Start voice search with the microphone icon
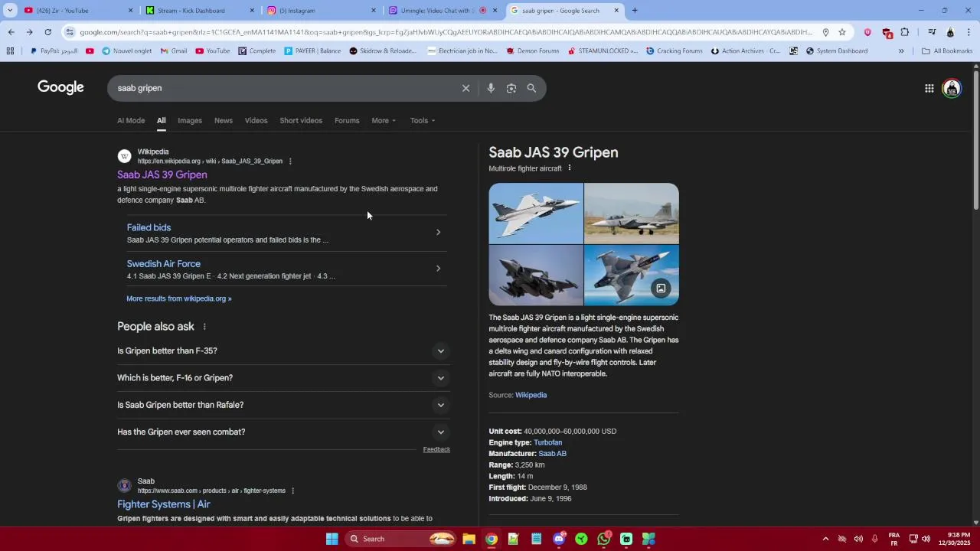This screenshot has height=551, width=980. [491, 88]
